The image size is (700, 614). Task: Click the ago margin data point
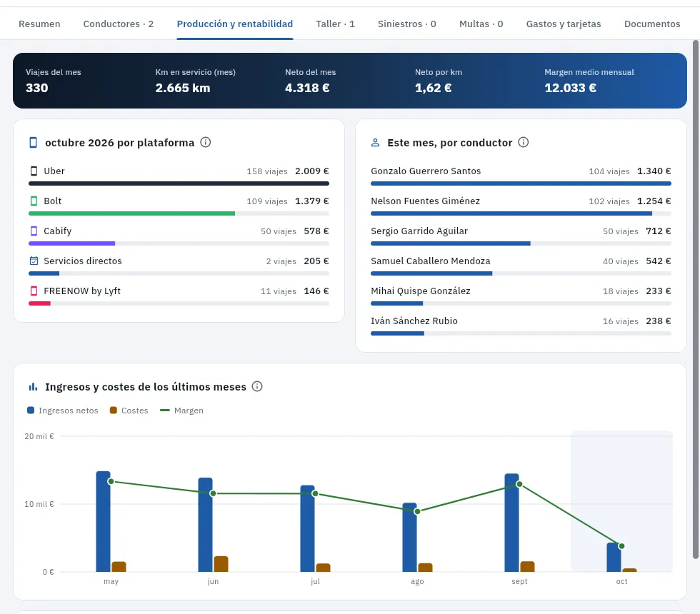pyautogui.click(x=417, y=511)
